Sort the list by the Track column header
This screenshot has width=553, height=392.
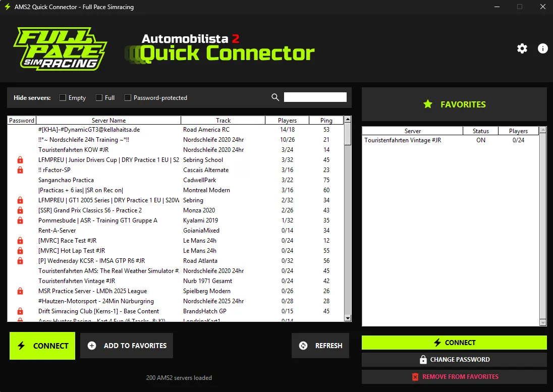click(223, 121)
